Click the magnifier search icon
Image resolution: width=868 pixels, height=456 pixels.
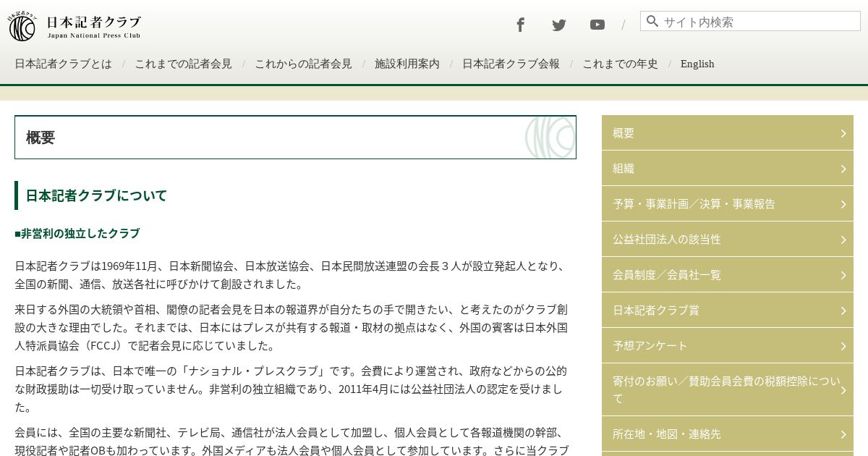(x=652, y=21)
